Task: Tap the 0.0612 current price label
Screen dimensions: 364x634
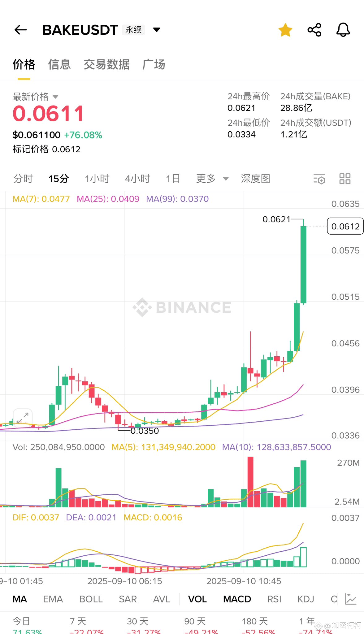Action: (x=345, y=226)
